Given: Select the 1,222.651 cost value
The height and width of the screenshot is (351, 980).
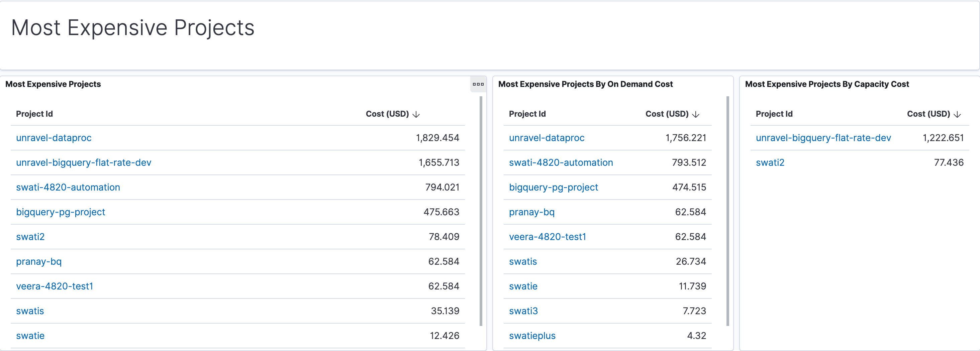Looking at the screenshot, I should click(943, 138).
